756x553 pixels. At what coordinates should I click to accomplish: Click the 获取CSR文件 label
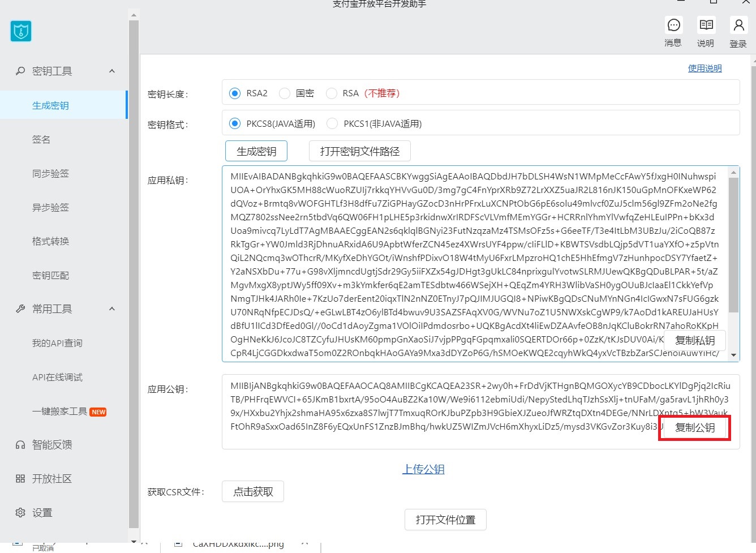point(175,492)
